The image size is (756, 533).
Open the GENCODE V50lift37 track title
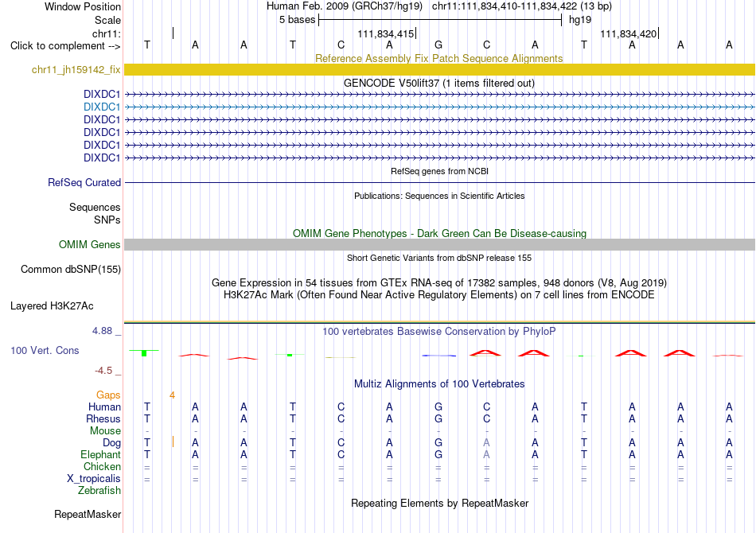[x=438, y=83]
